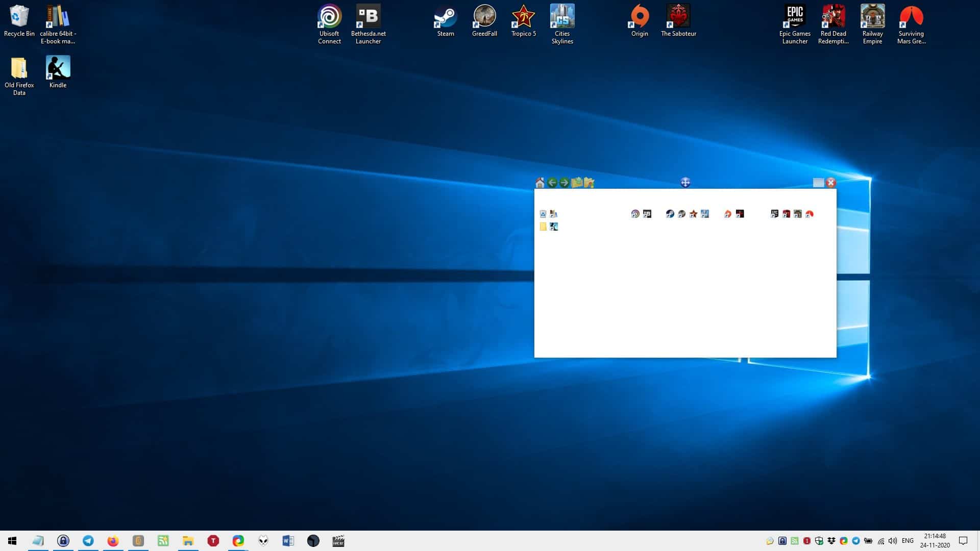Click the mini Kindle icon inside the window

(554, 227)
